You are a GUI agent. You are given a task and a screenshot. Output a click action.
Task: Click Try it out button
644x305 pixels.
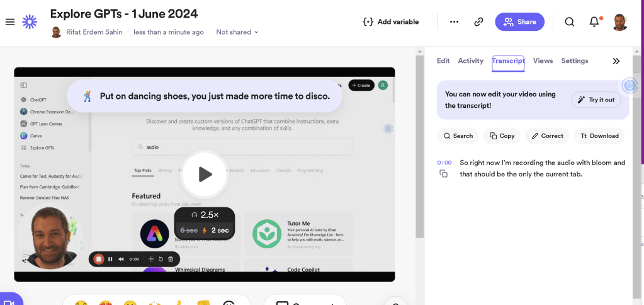pyautogui.click(x=596, y=100)
